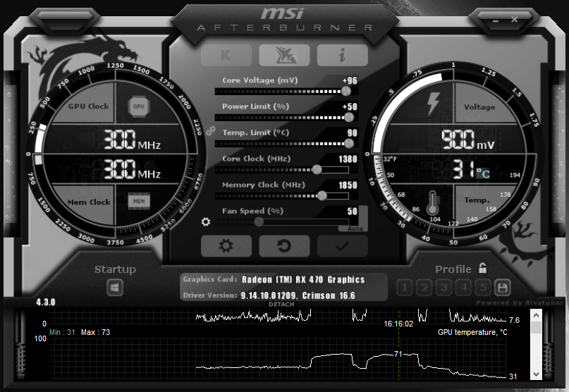Click the 900 mV voltage readout
Image resolution: width=569 pixels, height=392 pixels.
(x=468, y=140)
